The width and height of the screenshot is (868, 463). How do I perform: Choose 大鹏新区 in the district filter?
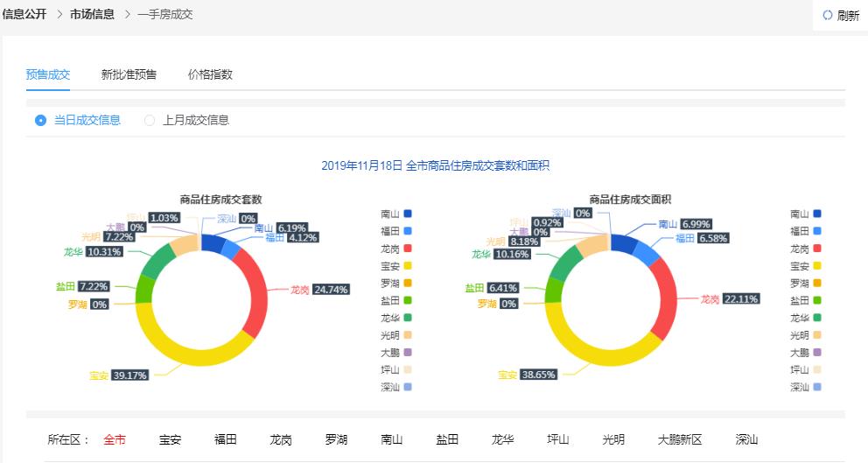click(x=680, y=439)
